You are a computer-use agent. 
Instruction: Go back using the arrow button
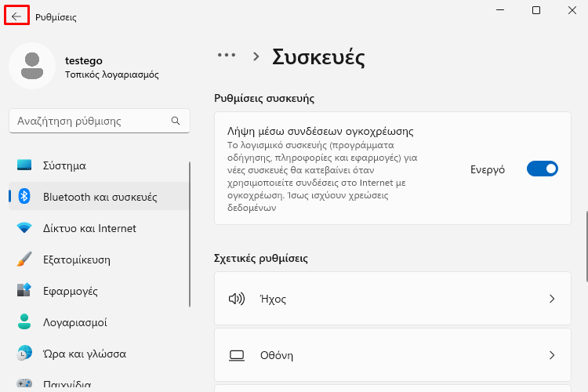pos(16,16)
